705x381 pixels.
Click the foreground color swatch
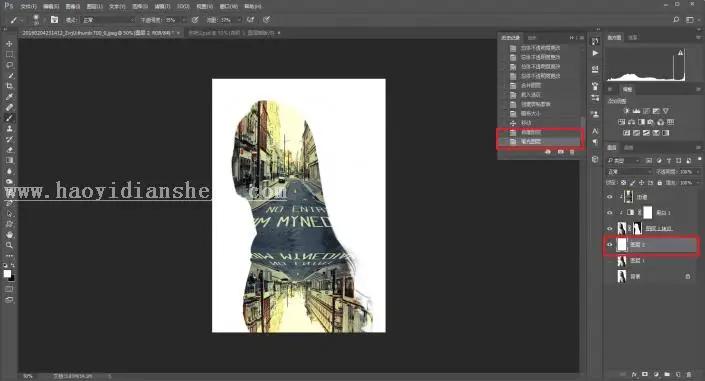7,273
